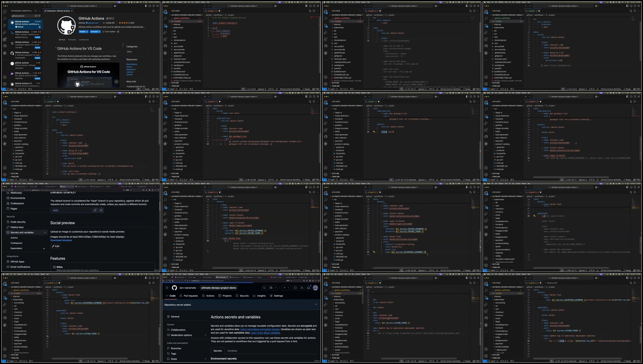
Task: Open gear on the selected GitHub Actions extension row
Action: pyautogui.click(x=40, y=27)
